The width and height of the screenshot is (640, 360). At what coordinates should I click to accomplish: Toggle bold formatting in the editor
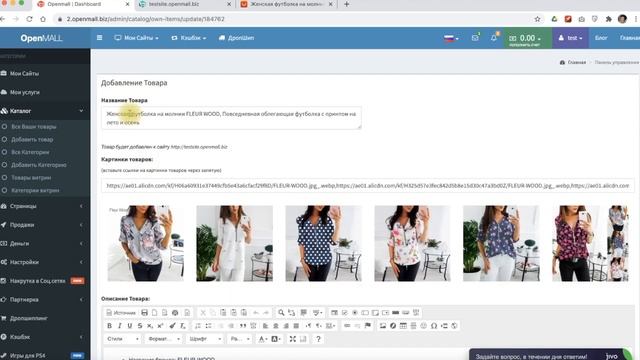pyautogui.click(x=109, y=326)
